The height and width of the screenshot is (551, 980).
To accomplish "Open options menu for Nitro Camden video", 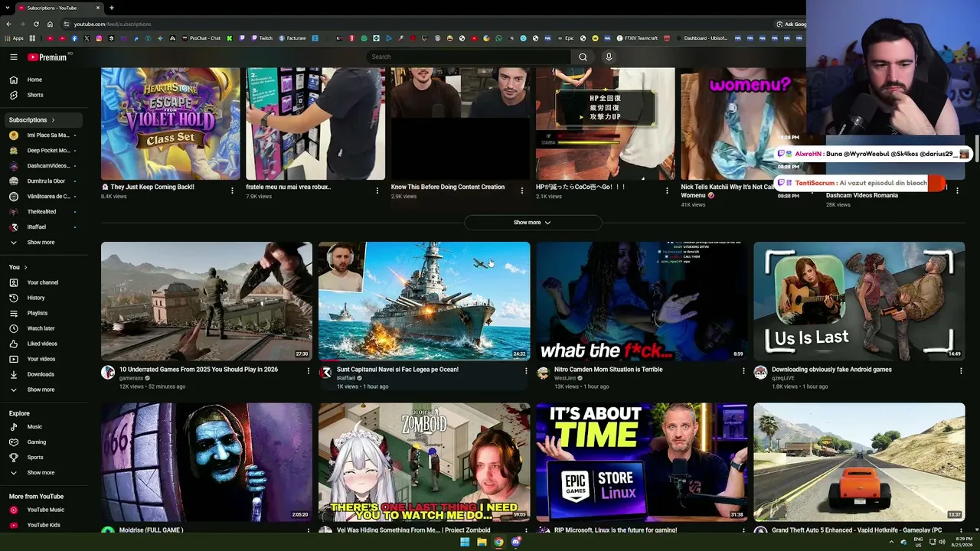I will click(743, 370).
